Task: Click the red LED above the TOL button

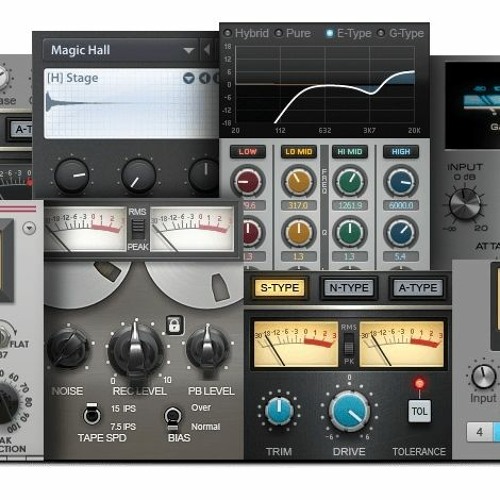Action: click(x=419, y=384)
